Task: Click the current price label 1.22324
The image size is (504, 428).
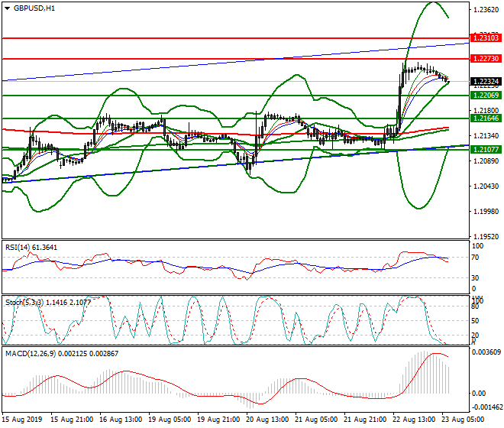Action: pos(486,82)
